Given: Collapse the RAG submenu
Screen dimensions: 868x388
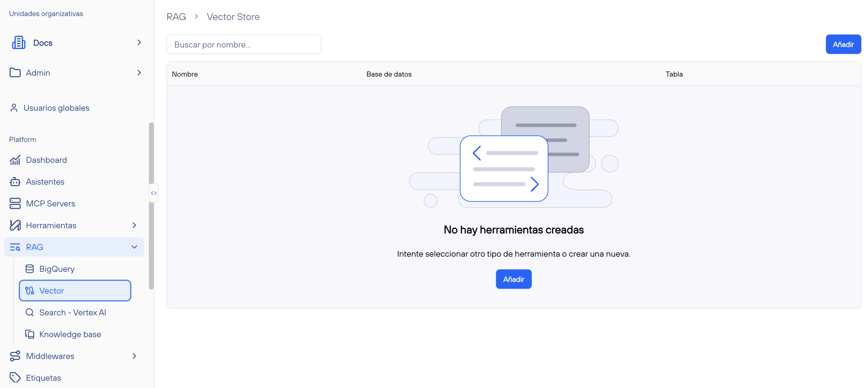Looking at the screenshot, I should click(134, 247).
